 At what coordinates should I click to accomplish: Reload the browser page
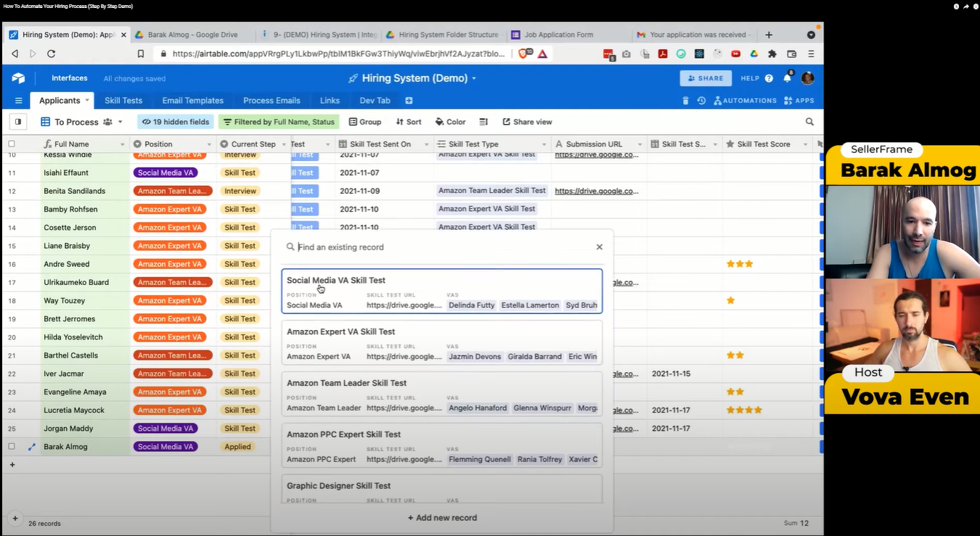(51, 54)
